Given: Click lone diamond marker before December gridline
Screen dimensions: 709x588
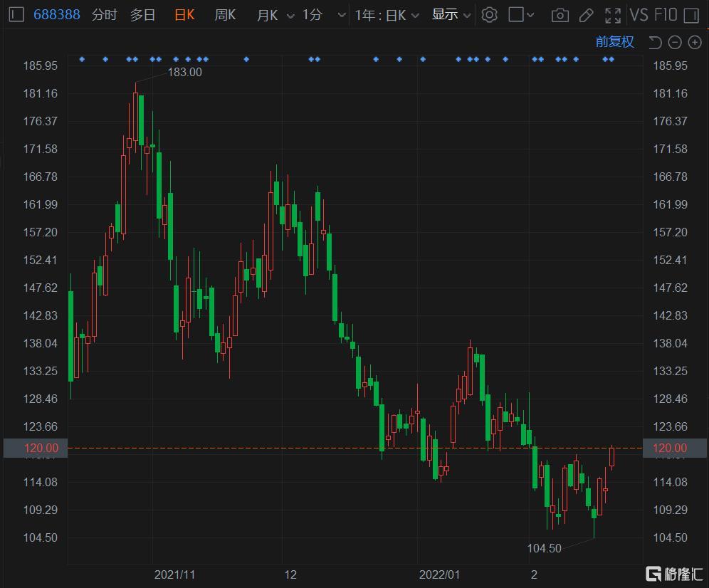Looking at the screenshot, I should pos(246,59).
